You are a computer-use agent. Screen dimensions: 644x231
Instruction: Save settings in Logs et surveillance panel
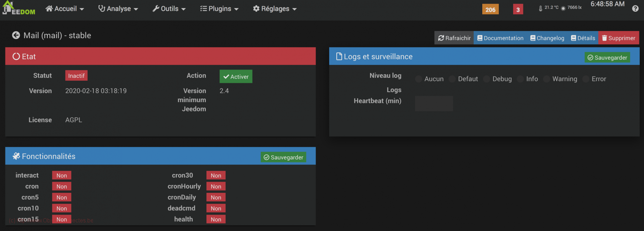[x=607, y=57]
